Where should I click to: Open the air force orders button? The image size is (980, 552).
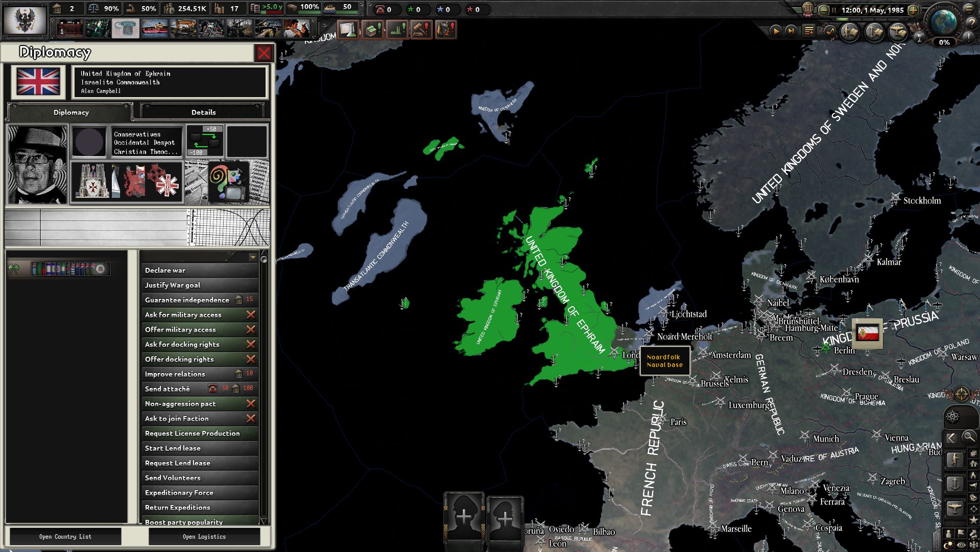pyautogui.click(x=898, y=32)
